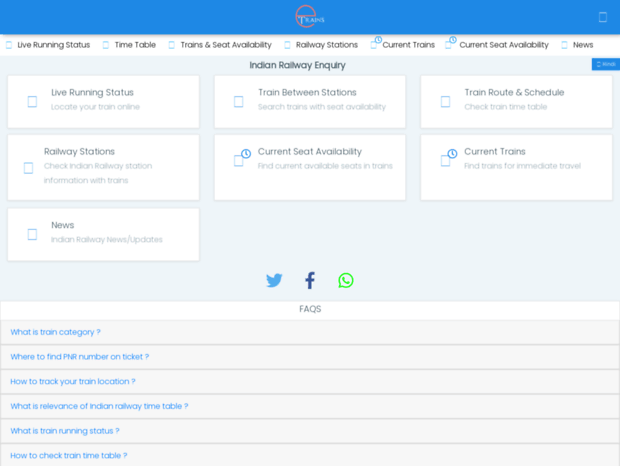Open Trains & Seat Availability in navigation

pos(226,45)
